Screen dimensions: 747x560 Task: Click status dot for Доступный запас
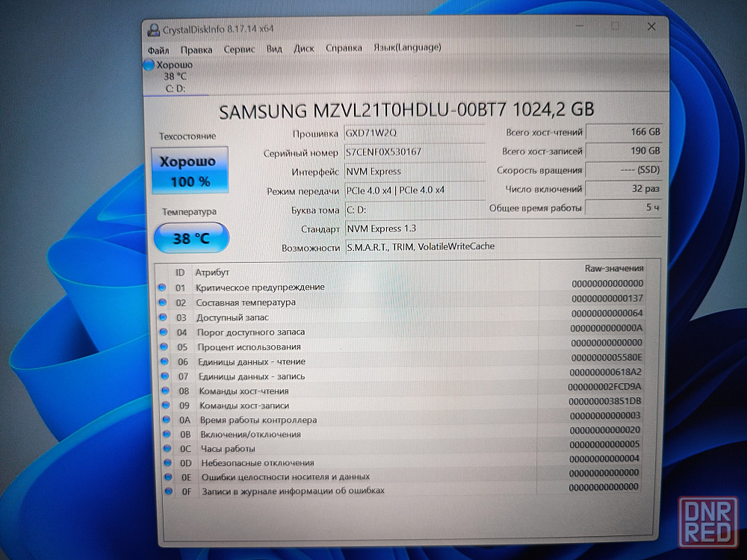point(163,317)
